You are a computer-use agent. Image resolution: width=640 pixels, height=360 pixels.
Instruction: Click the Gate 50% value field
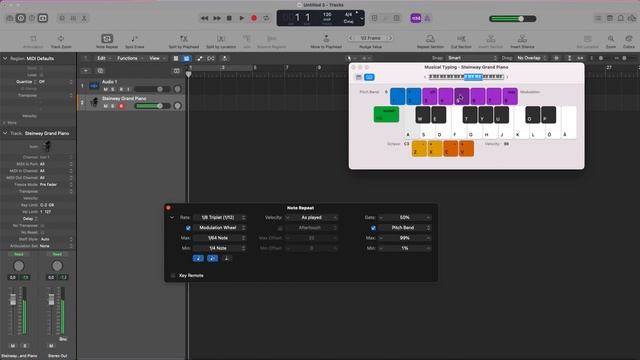click(x=404, y=218)
